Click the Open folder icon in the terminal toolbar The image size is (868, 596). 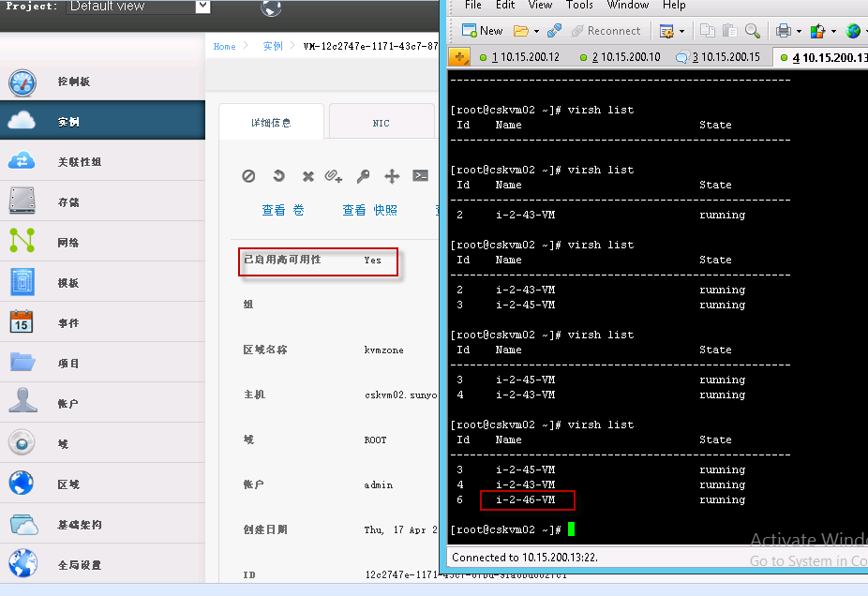coord(520,31)
